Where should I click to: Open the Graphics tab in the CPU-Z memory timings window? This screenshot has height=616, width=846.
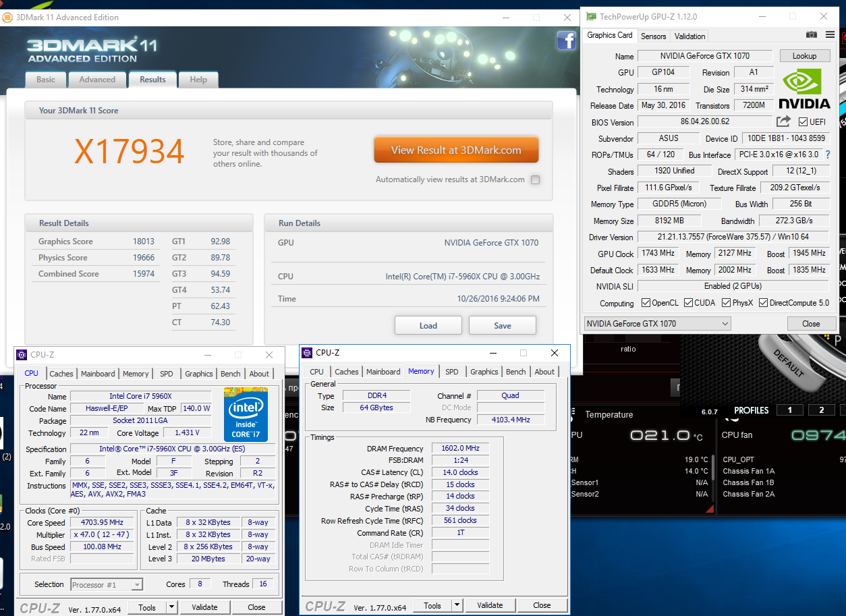[x=484, y=372]
